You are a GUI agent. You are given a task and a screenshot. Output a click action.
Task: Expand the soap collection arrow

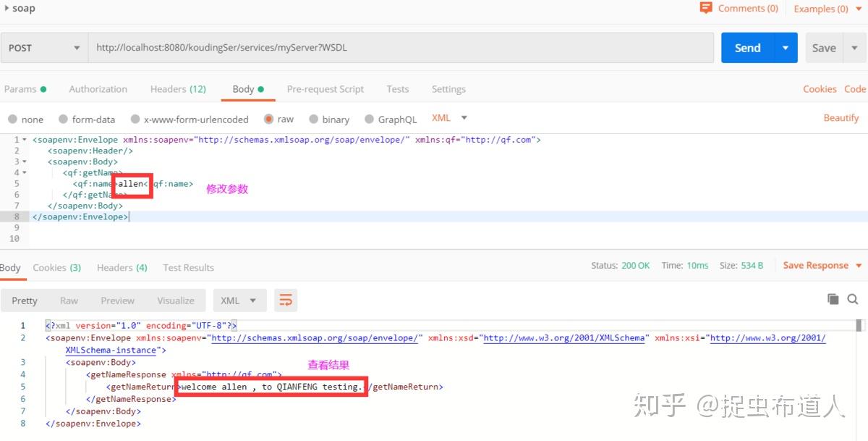point(6,8)
